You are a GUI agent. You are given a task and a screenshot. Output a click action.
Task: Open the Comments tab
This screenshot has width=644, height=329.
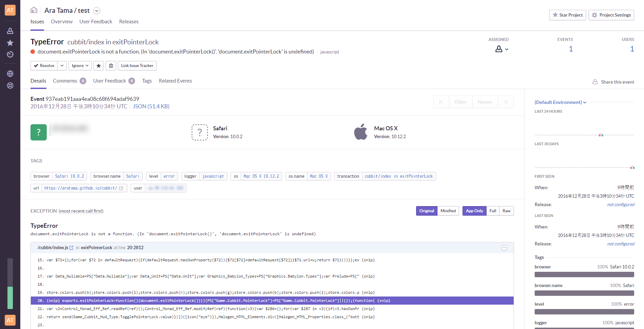coord(69,81)
